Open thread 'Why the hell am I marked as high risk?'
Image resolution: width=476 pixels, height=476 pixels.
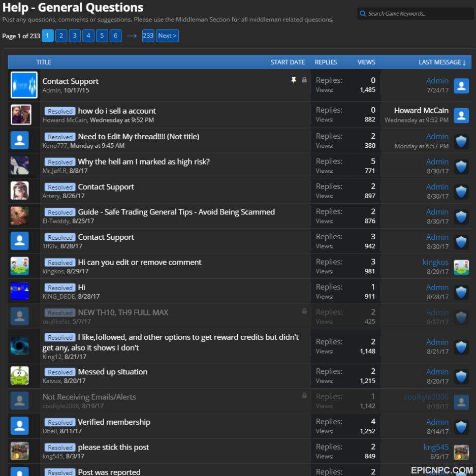[144, 162]
